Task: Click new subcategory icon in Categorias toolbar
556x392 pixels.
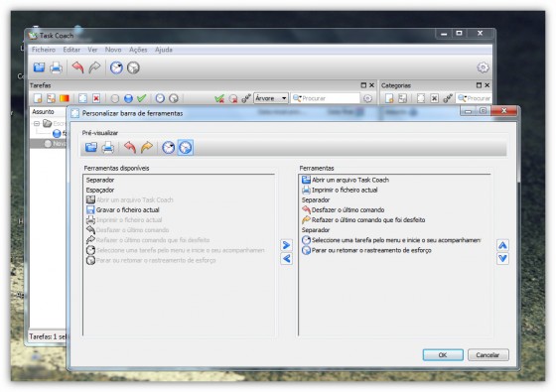Action: pos(402,98)
